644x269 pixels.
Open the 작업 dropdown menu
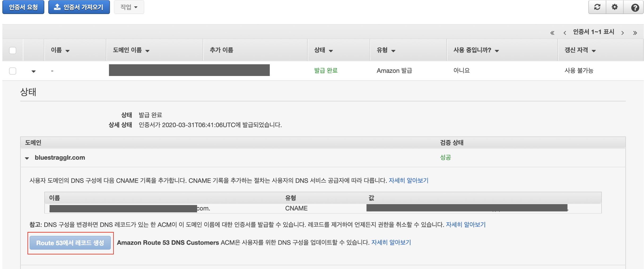[129, 7]
